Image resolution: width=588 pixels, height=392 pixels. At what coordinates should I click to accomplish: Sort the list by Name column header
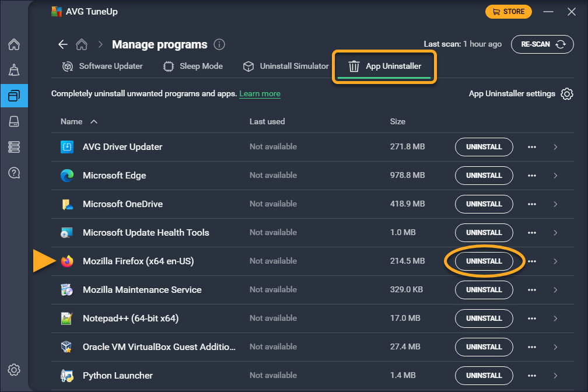[72, 121]
